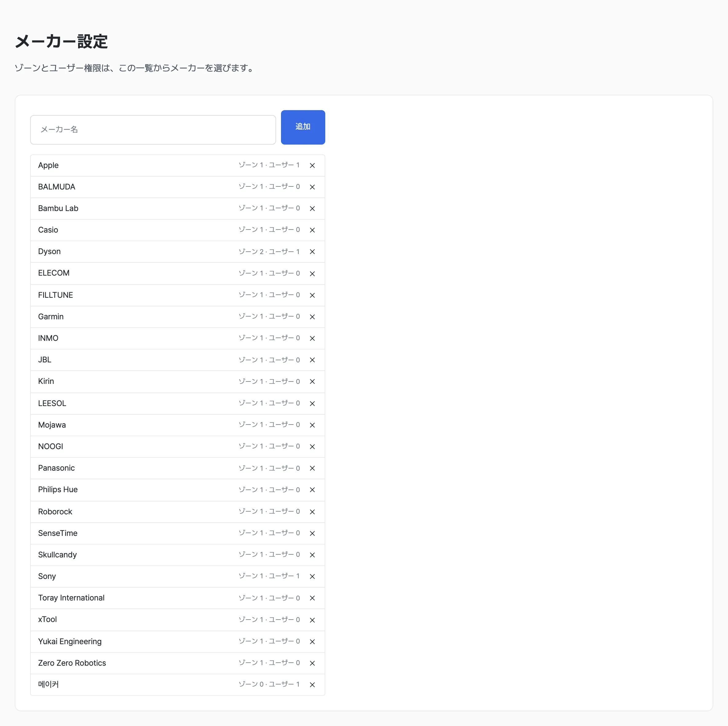Click the Sony maker name

coord(47,576)
